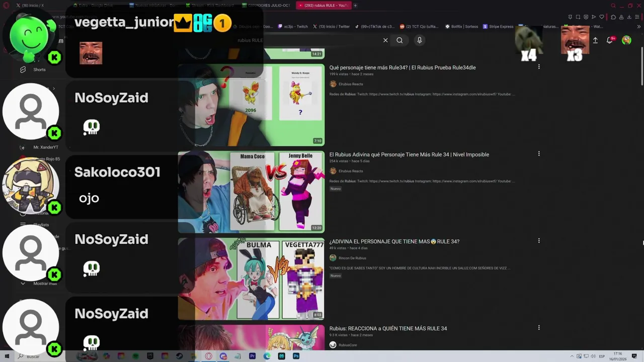The height and width of the screenshot is (362, 644).
Task: Click the Windows Start button
Action: 7,356
